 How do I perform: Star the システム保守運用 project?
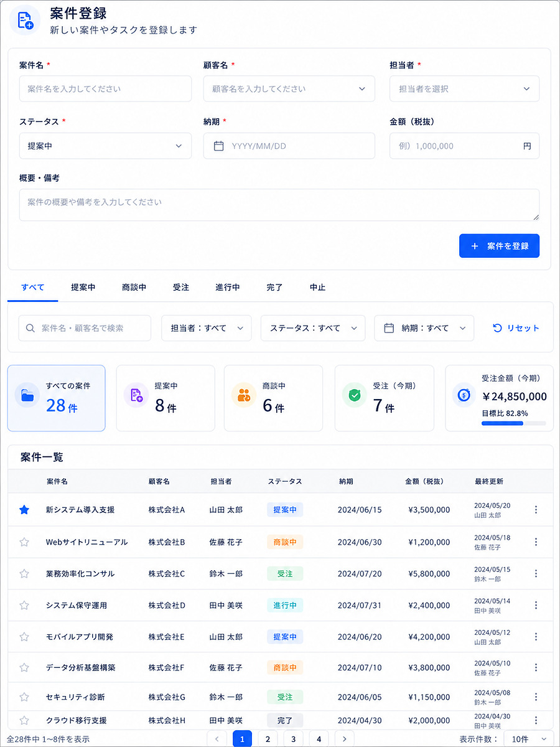(x=24, y=605)
